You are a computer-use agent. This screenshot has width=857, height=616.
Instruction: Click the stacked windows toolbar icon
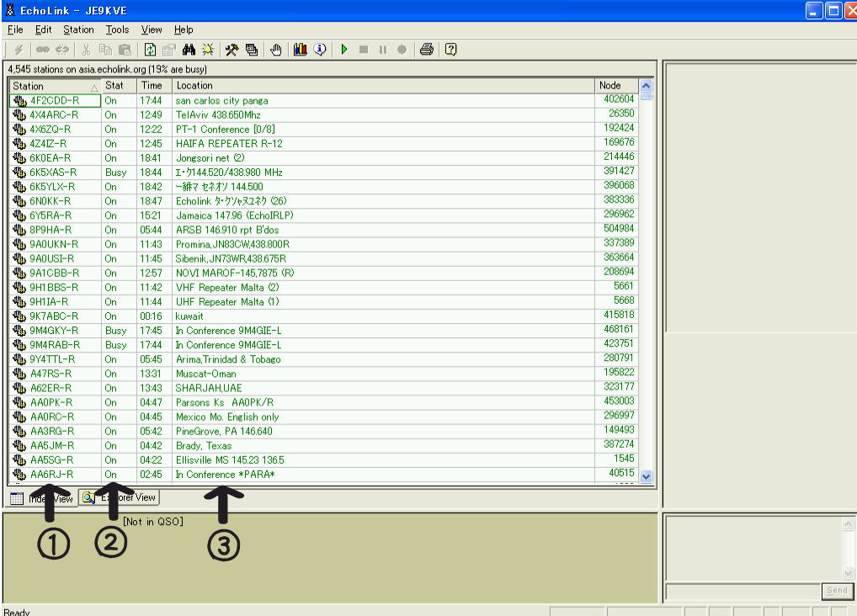[252, 50]
